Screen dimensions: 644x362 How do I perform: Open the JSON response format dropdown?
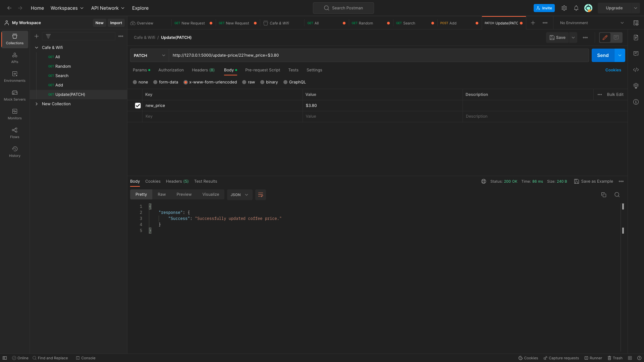pyautogui.click(x=239, y=195)
